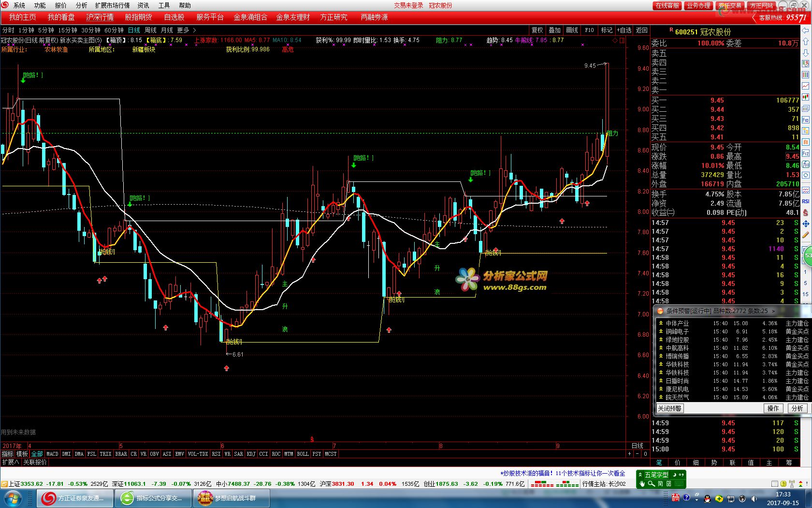This screenshot has height=508, width=812.
Task: Open the colored quote list grid icon
Action: (x=805, y=75)
